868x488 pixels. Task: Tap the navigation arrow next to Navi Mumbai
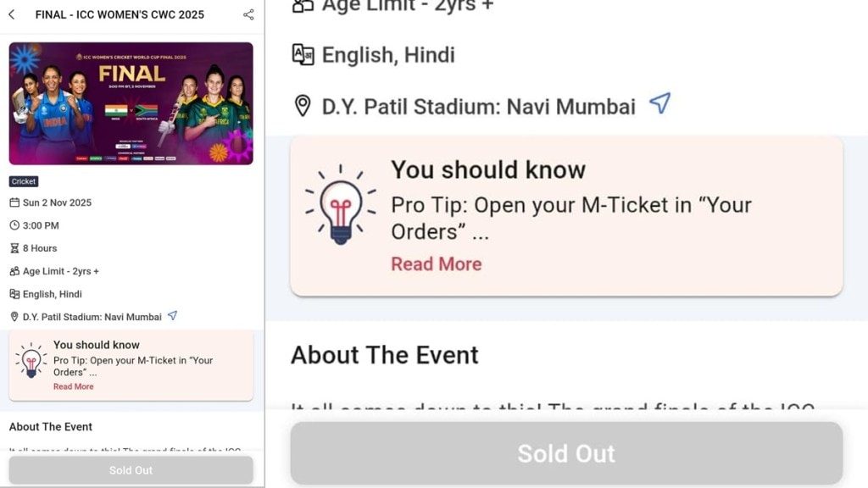pyautogui.click(x=660, y=104)
